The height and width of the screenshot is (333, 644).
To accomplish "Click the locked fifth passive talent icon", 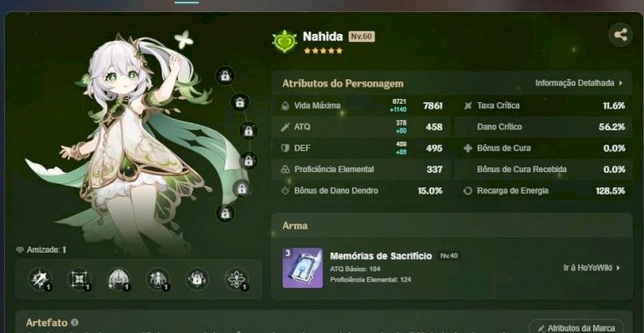I will tap(197, 279).
